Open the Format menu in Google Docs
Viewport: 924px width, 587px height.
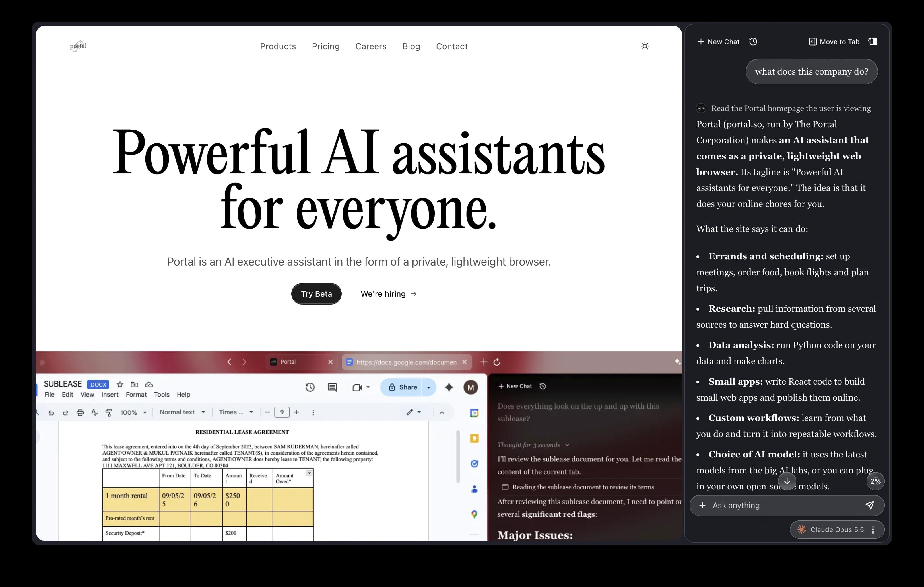pyautogui.click(x=136, y=394)
